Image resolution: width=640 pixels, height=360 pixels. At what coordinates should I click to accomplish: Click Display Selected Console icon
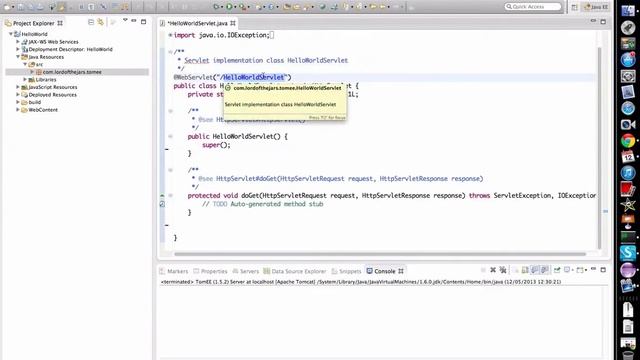click(x=567, y=270)
